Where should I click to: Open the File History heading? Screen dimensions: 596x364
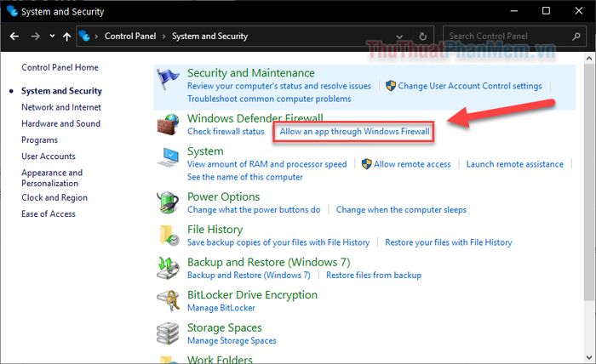coord(215,230)
